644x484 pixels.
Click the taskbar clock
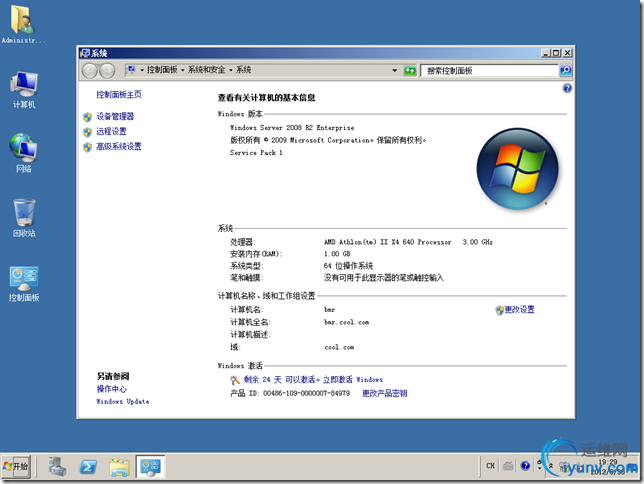pyautogui.click(x=608, y=467)
